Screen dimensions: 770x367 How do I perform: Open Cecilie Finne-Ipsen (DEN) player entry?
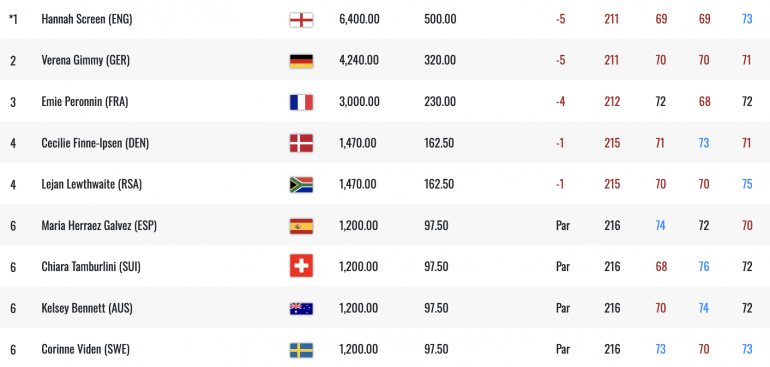[95, 143]
